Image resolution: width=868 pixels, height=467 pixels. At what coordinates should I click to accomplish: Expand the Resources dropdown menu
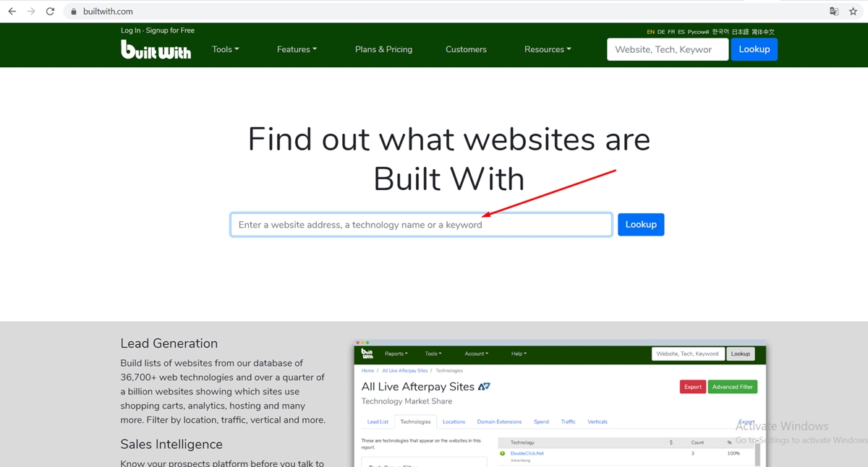click(548, 49)
